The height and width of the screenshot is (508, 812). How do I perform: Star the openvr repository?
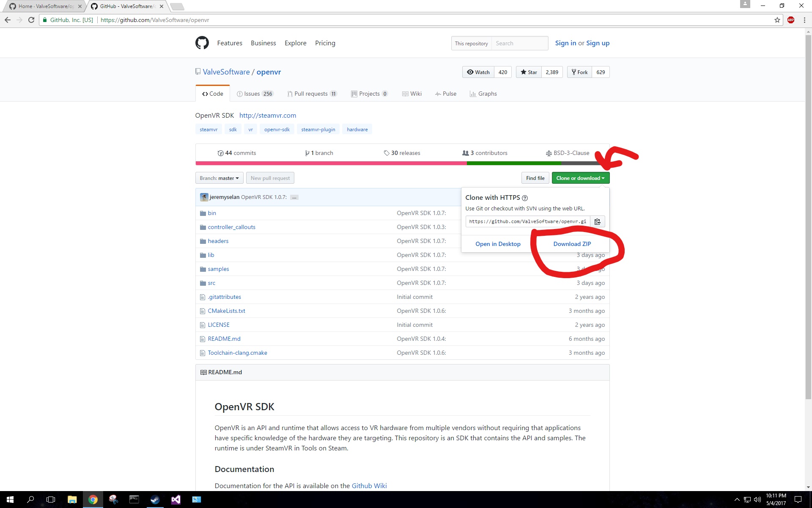(x=529, y=72)
